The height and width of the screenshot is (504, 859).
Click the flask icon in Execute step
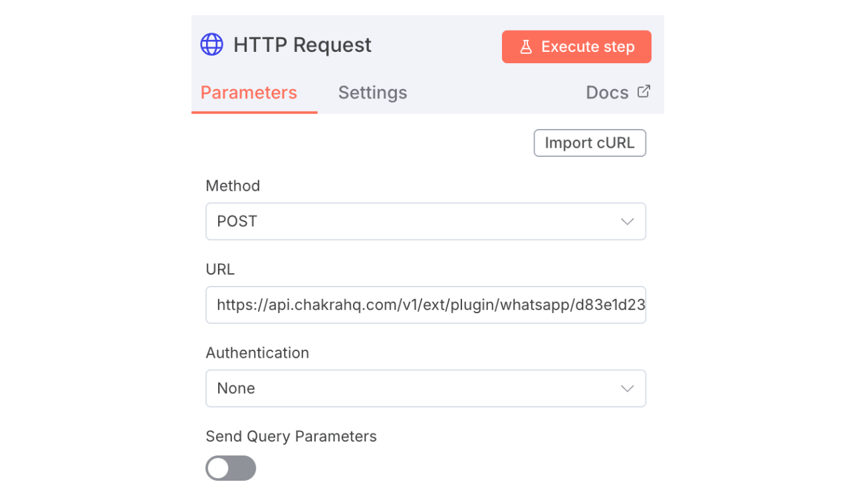coord(526,47)
